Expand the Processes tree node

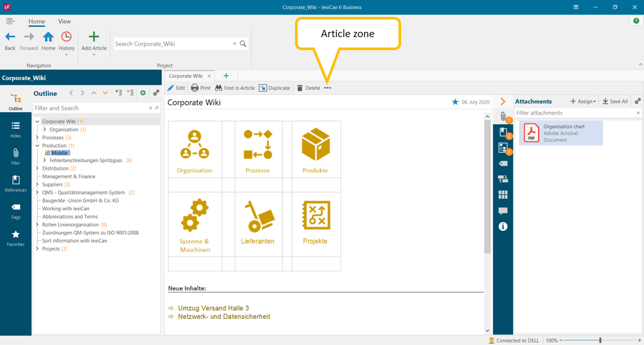tap(37, 138)
